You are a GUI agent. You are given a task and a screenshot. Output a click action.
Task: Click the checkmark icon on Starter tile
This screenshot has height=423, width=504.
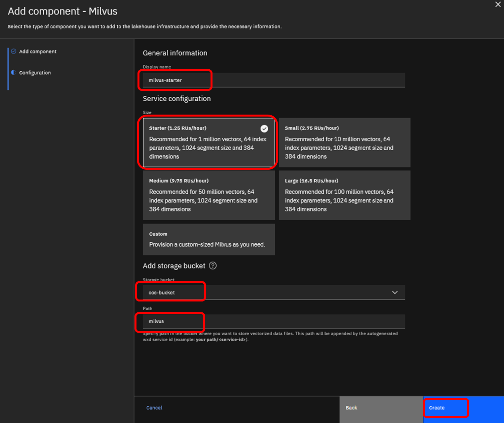point(264,129)
